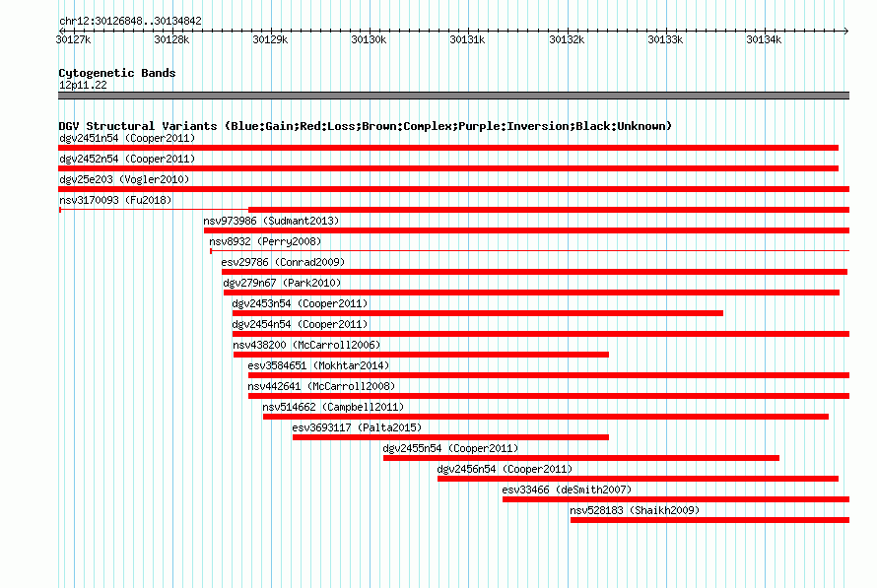Click the red bar under dgv279n67
This screenshot has height=588, width=877.
(x=531, y=293)
